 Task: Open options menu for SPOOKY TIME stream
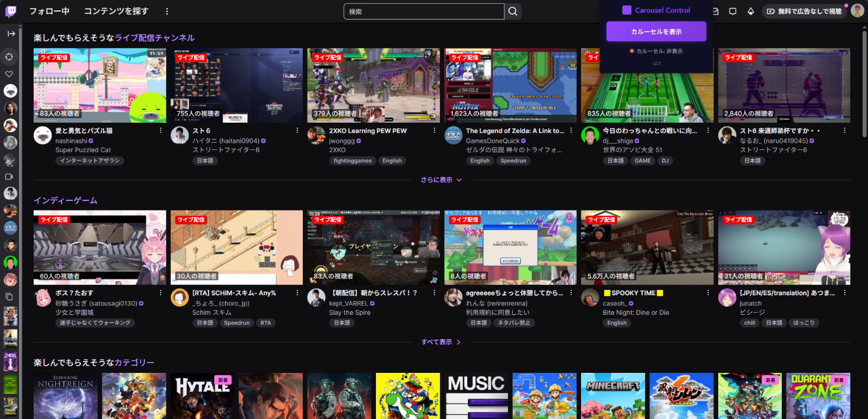[708, 293]
